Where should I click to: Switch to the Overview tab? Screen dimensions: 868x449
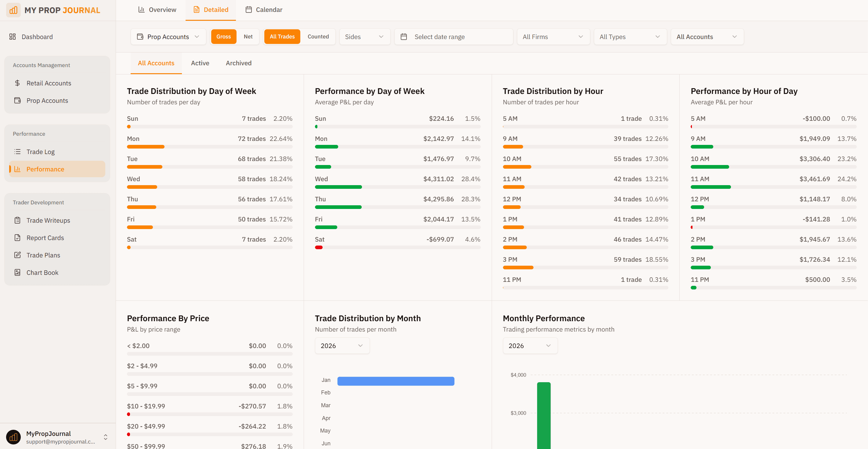[x=157, y=10]
